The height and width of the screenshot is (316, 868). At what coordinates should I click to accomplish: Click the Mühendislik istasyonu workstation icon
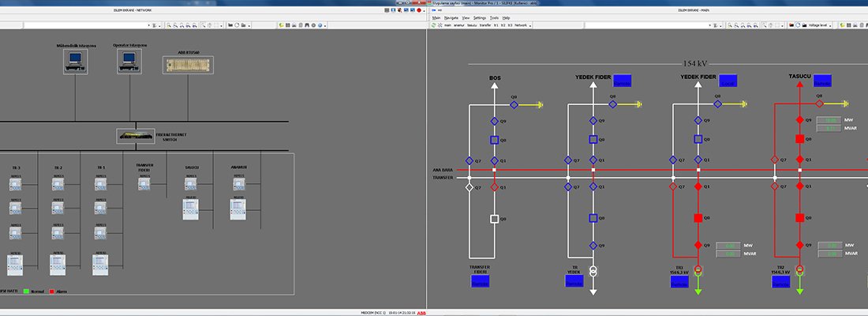[75, 61]
